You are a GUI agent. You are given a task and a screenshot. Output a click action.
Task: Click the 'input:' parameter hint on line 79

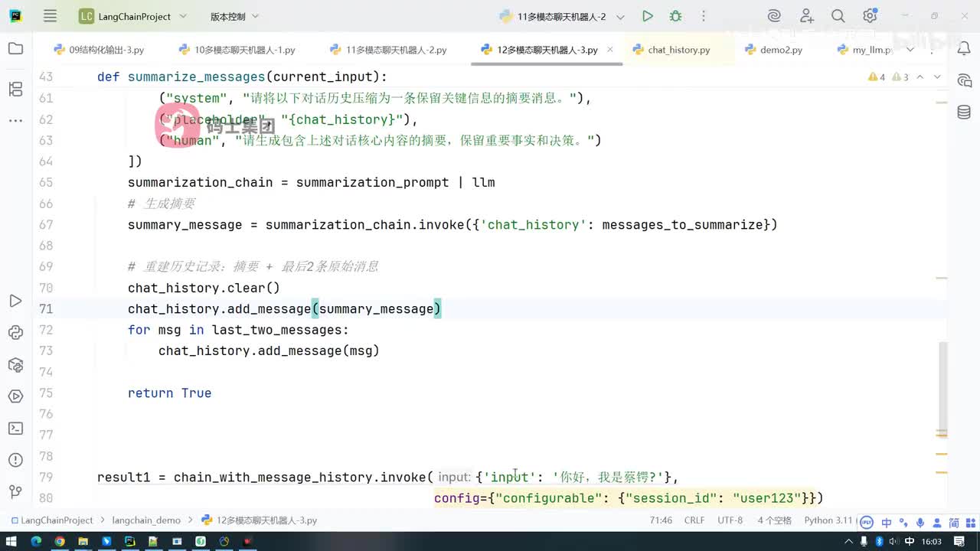454,478
